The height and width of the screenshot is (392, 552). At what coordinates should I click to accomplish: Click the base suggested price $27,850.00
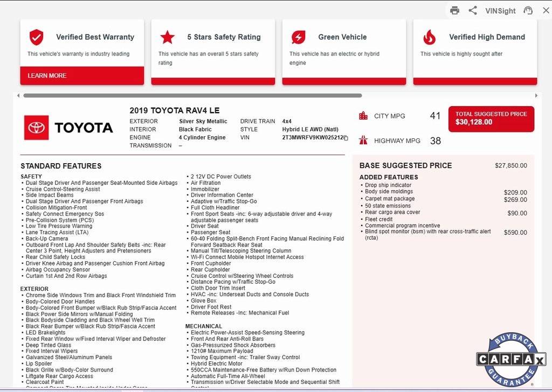tap(511, 166)
